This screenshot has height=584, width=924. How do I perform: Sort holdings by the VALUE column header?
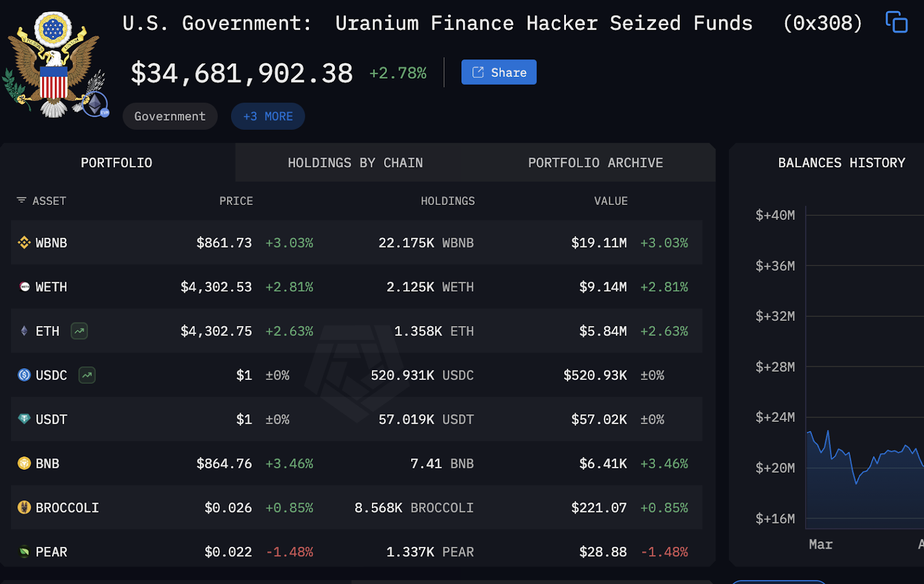610,201
